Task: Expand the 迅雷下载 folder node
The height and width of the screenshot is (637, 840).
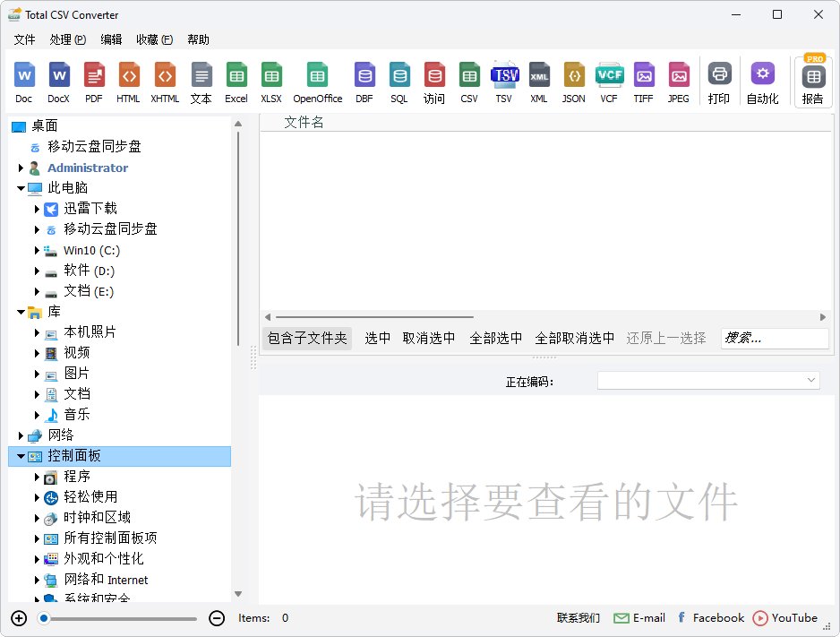Action: click(37, 209)
